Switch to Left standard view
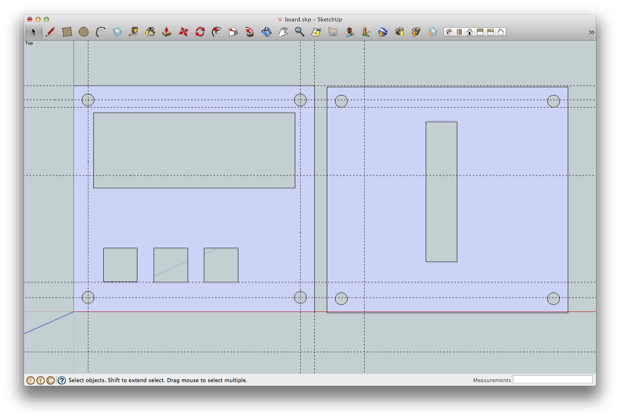Screen dimensions: 620x419 click(x=501, y=32)
